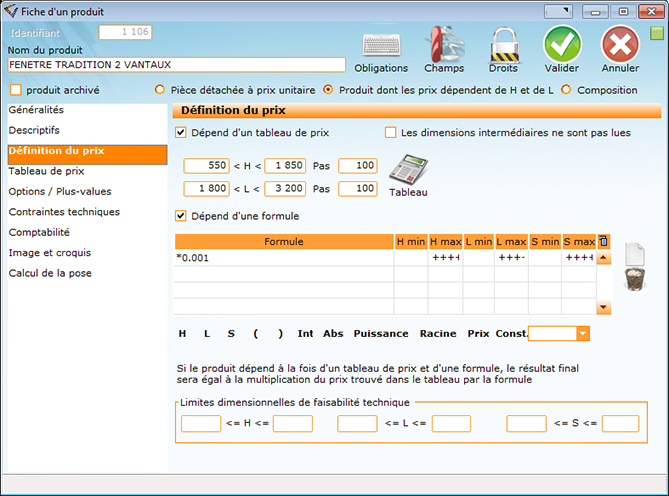Click the red Annuler cross

(620, 44)
